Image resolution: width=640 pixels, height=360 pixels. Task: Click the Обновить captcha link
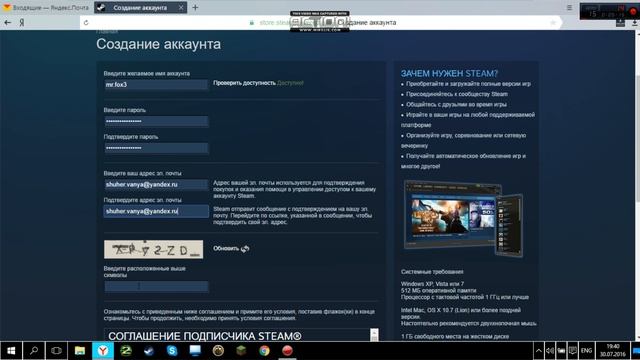point(226,248)
